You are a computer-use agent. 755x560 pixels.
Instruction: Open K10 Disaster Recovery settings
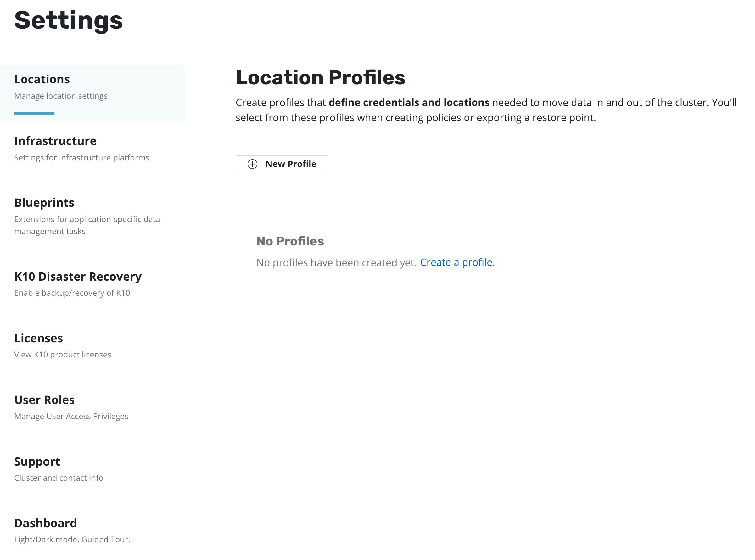pyautogui.click(x=78, y=277)
